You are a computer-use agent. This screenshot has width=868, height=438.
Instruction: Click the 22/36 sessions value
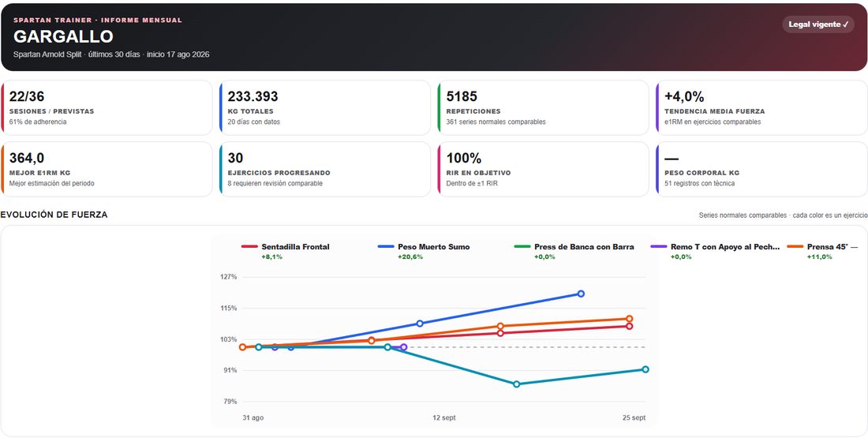coord(27,96)
